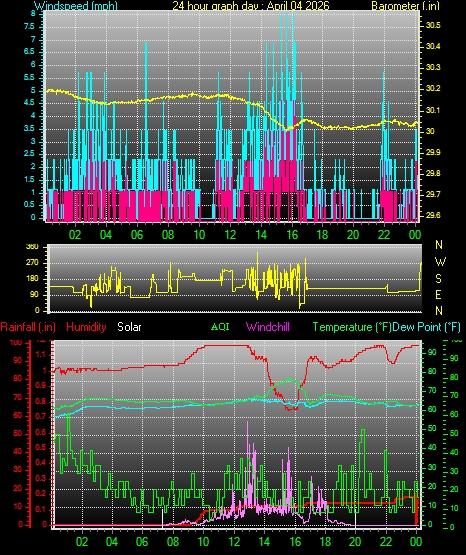The width and height of the screenshot is (466, 555).
Task: Click windspeed scale value 6.5
Action: (29, 52)
